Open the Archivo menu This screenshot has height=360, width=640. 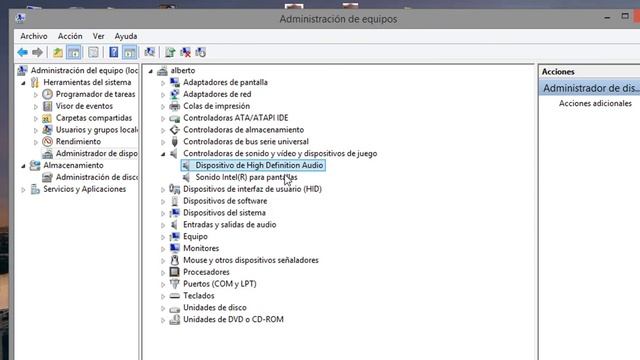tap(34, 36)
